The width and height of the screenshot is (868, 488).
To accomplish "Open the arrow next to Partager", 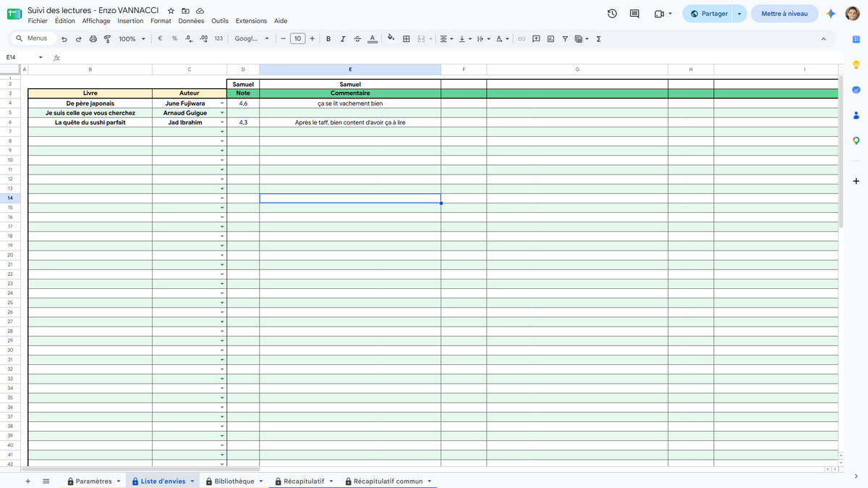I will point(739,14).
